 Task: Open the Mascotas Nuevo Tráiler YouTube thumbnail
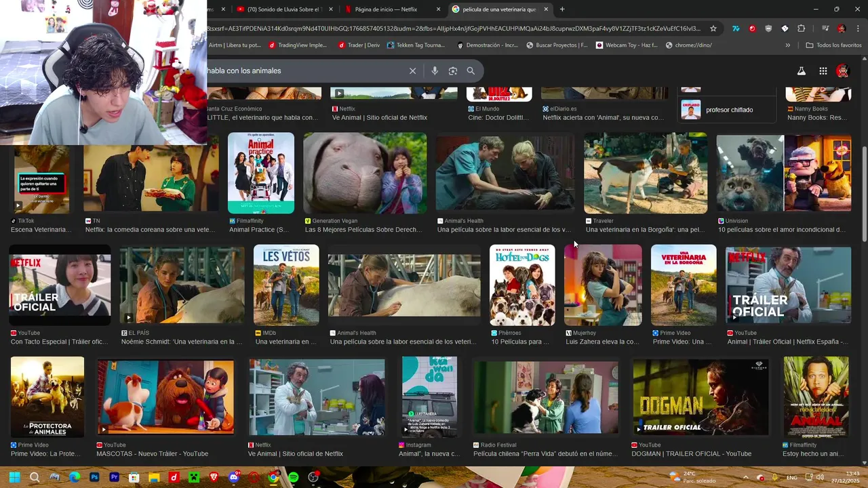(x=165, y=396)
